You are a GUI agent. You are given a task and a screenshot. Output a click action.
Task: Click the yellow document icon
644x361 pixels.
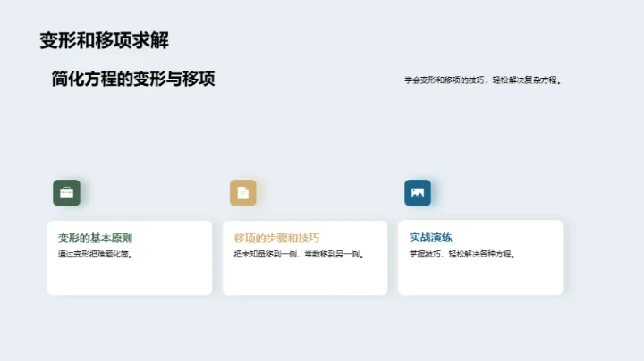click(x=243, y=193)
